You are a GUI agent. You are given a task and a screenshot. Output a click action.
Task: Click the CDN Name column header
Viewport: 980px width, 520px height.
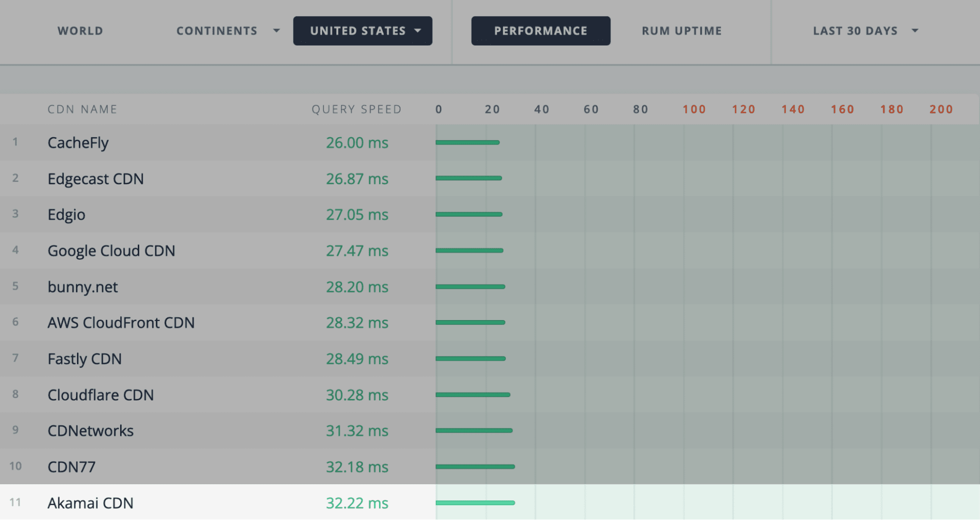(x=82, y=109)
